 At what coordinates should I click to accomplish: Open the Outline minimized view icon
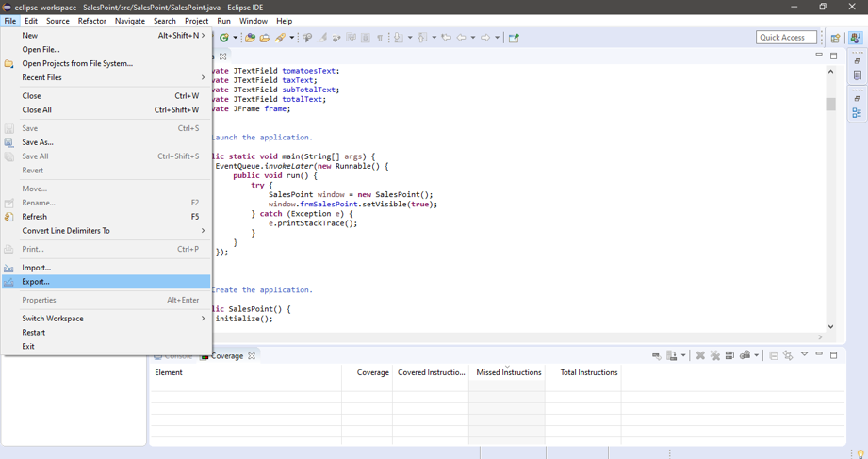[x=857, y=113]
